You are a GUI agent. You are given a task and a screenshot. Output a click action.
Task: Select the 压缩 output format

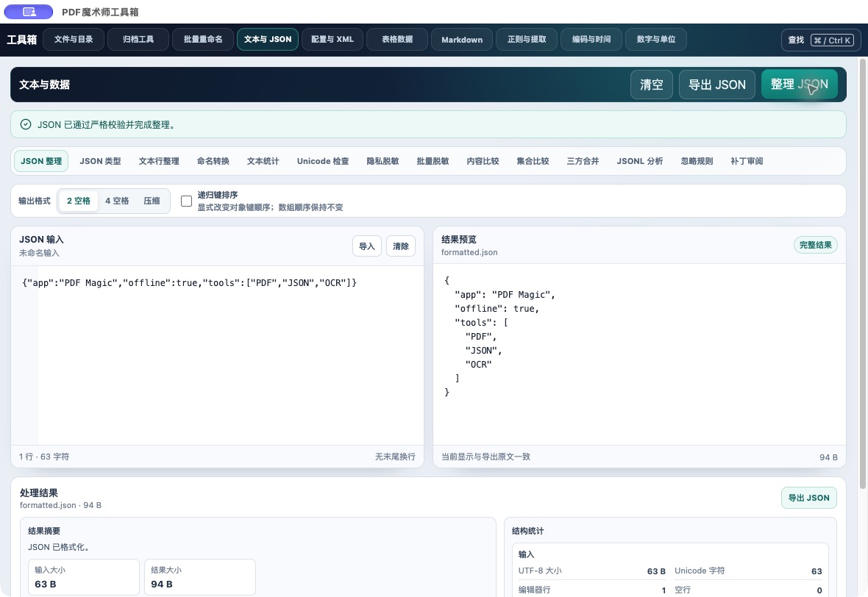click(x=152, y=201)
